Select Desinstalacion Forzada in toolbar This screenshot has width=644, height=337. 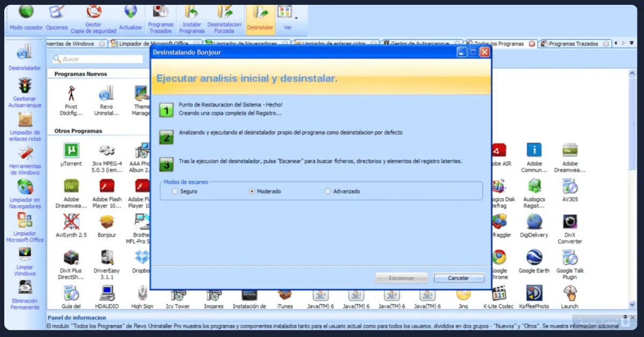click(x=224, y=19)
